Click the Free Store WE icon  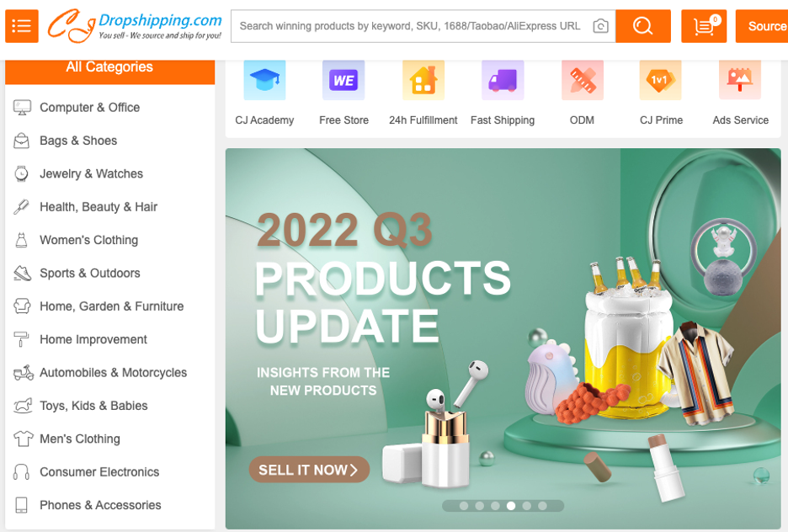click(x=343, y=80)
